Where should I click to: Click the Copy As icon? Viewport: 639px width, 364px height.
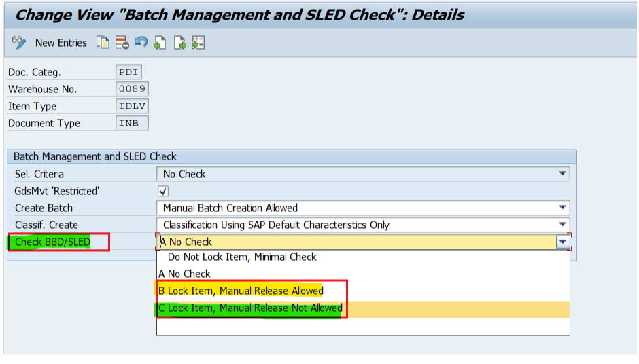click(103, 42)
